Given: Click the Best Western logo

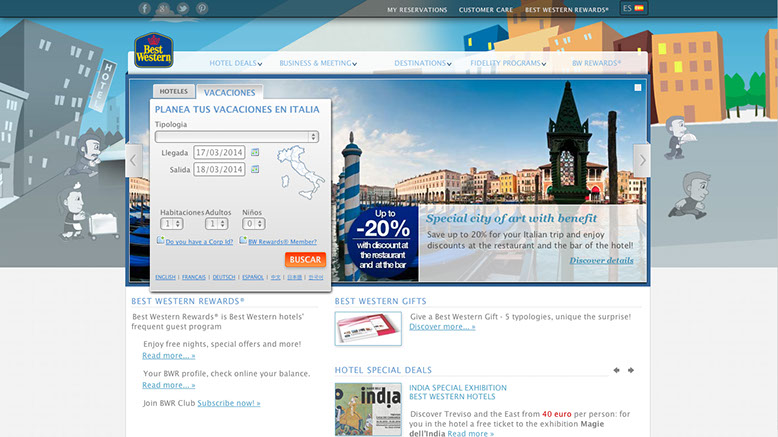Looking at the screenshot, I should (x=154, y=50).
